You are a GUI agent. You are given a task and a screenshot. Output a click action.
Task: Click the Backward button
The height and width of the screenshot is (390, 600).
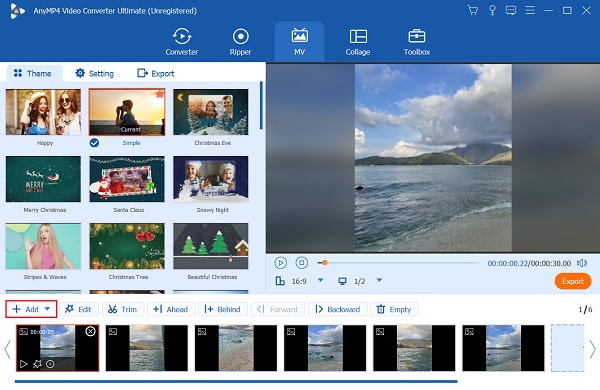point(338,309)
